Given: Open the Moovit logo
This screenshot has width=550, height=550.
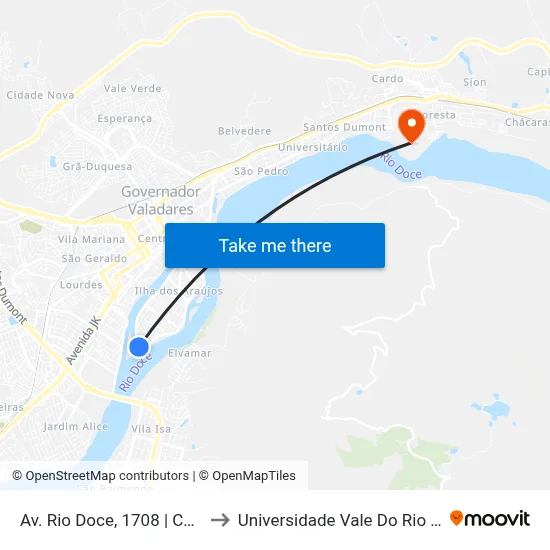Looking at the screenshot, I should tap(490, 518).
